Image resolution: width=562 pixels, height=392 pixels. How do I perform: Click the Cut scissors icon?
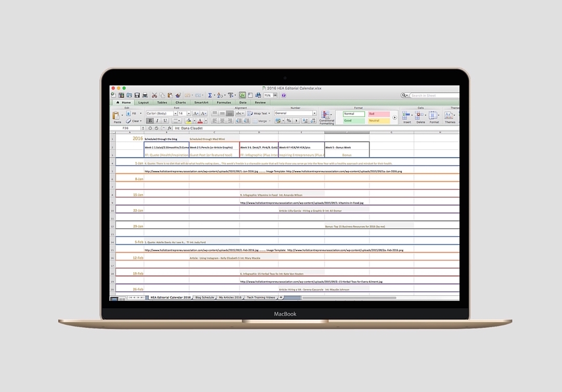click(x=155, y=96)
